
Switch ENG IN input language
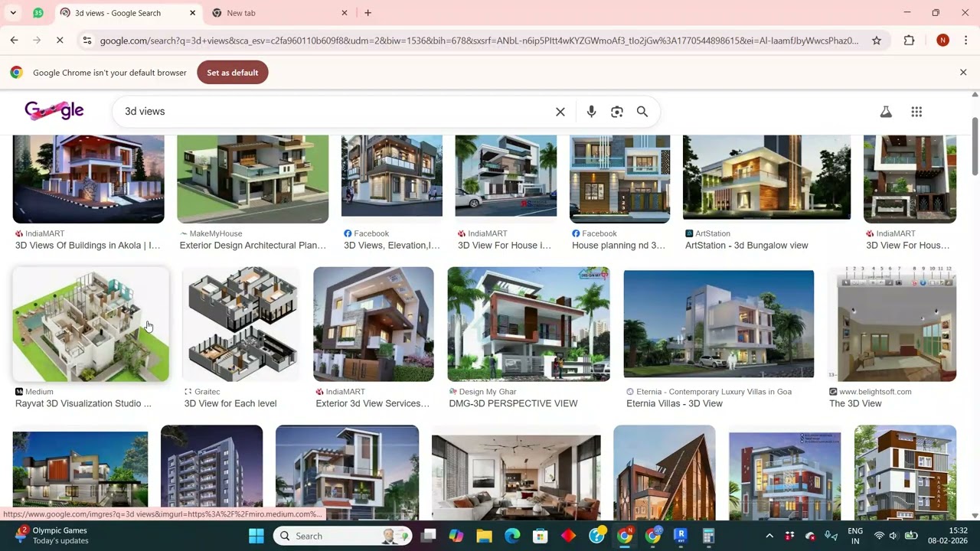[x=855, y=536]
